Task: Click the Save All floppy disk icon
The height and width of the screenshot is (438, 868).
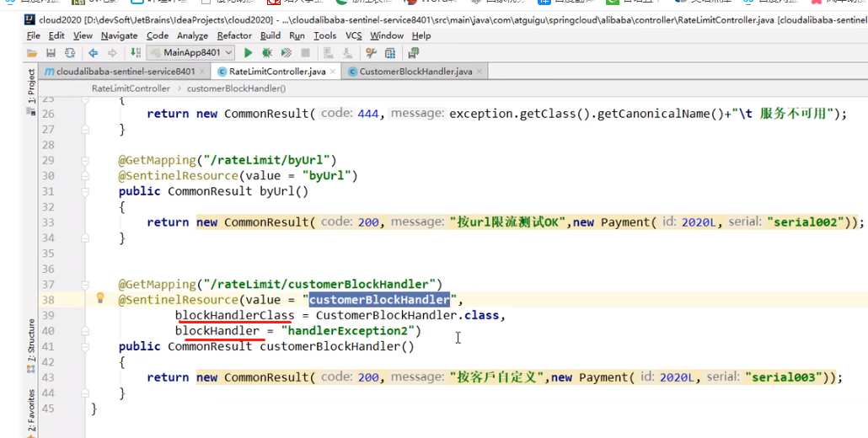Action: pos(51,53)
